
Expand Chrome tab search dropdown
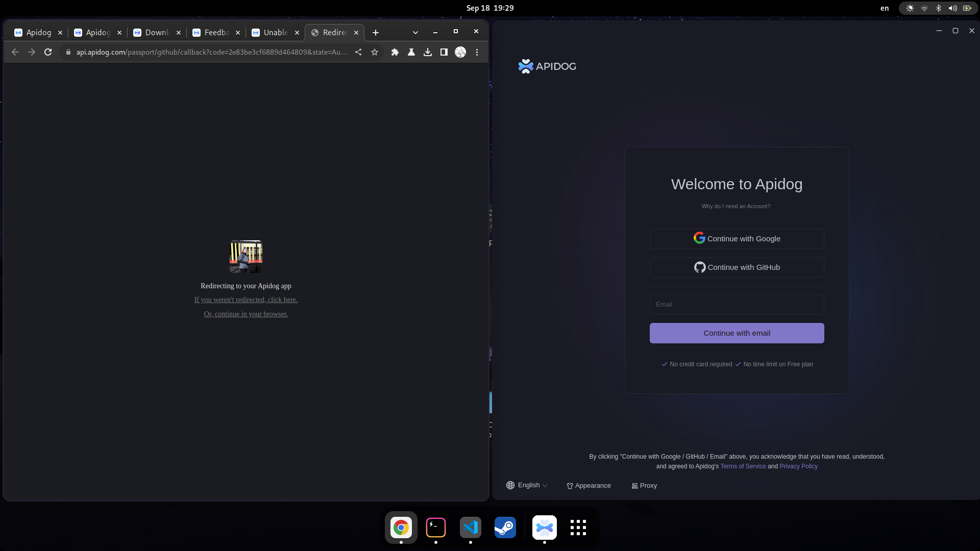(x=415, y=33)
